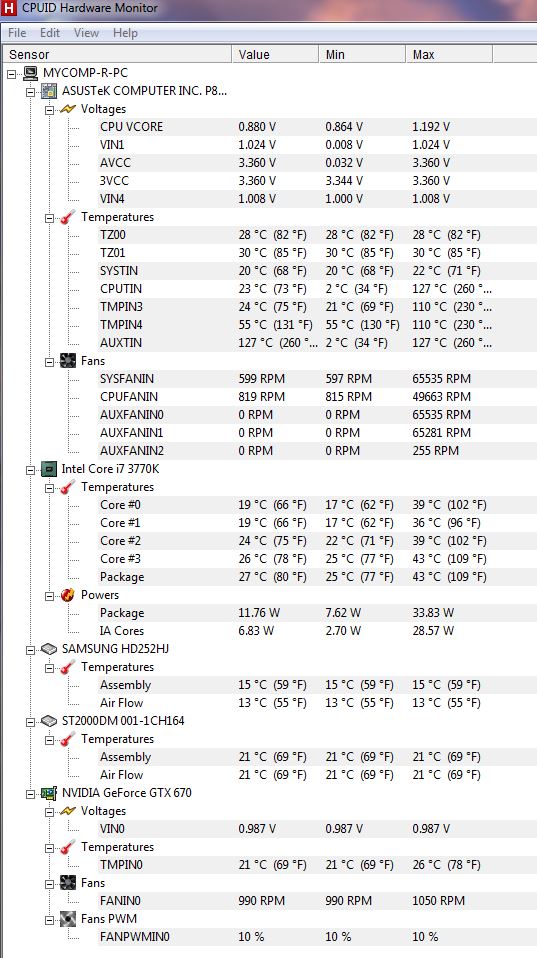Click the fan icon beside Fans PWM
Screen dimensions: 537x958
[68, 919]
